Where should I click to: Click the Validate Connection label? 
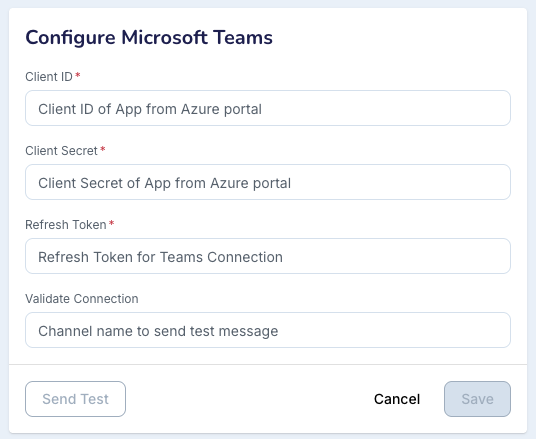point(82,298)
